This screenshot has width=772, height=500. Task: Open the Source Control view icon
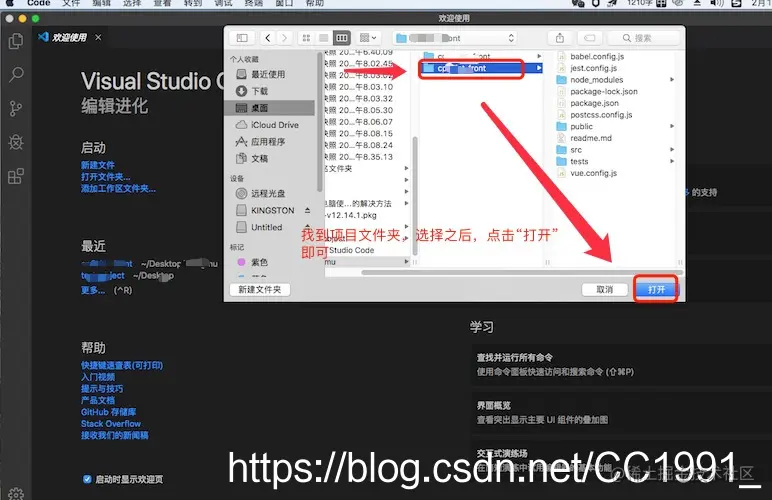pos(16,108)
